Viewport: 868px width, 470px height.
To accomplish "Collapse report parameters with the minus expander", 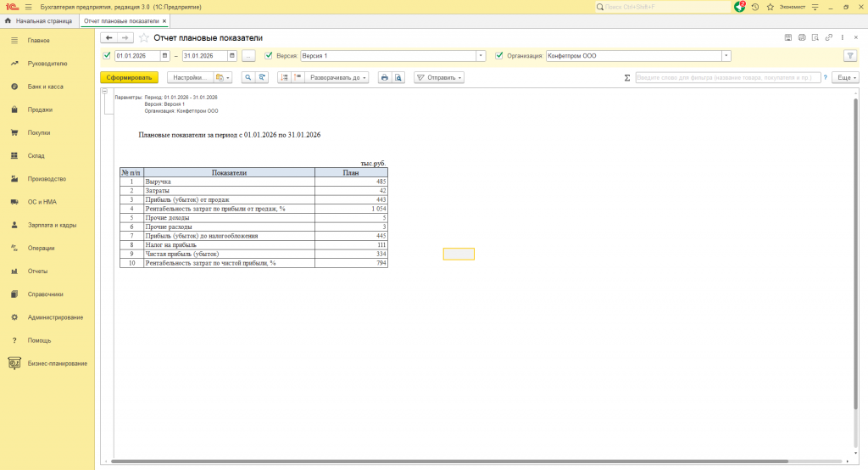I will (x=104, y=92).
